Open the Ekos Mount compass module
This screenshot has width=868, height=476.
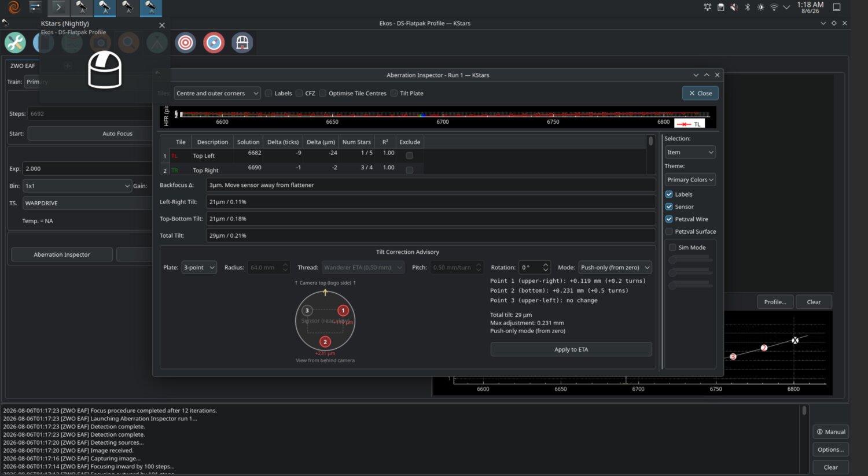[214, 43]
